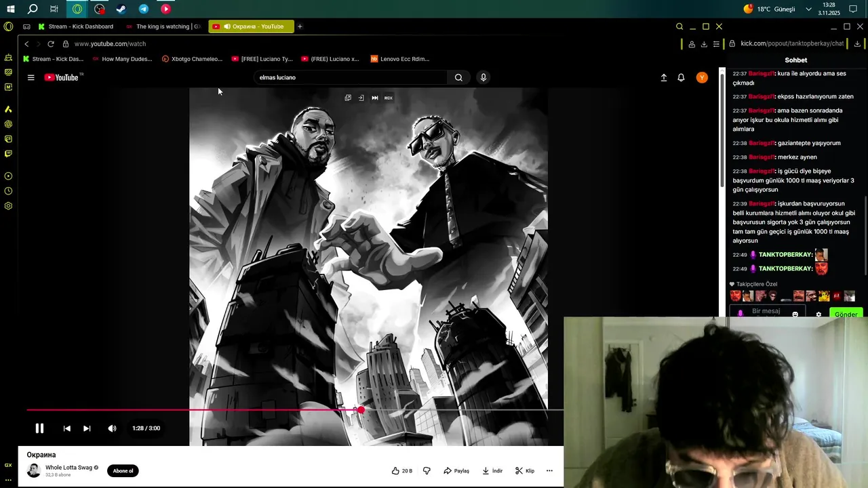
Task: Go back to the previous page
Action: coord(26,43)
